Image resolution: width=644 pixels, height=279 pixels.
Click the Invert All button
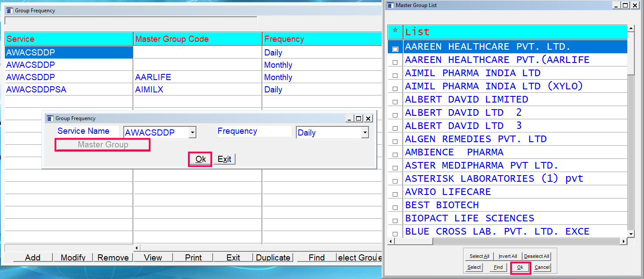[x=508, y=256]
